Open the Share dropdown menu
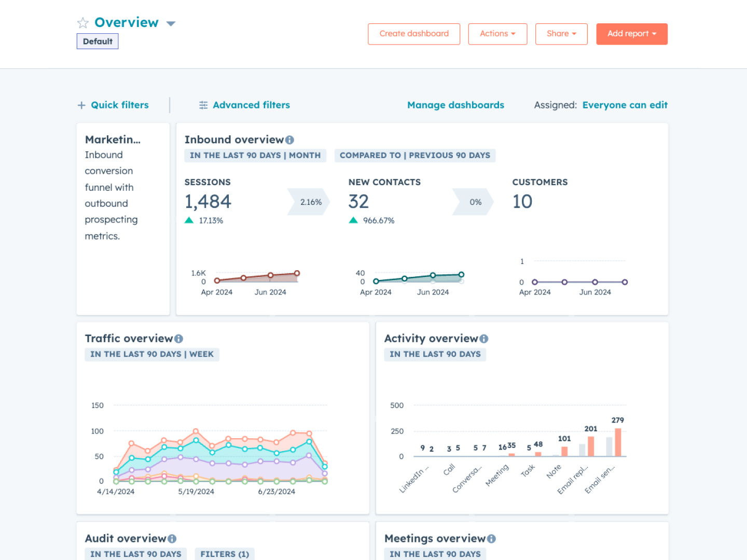This screenshot has height=560, width=747. click(x=561, y=34)
